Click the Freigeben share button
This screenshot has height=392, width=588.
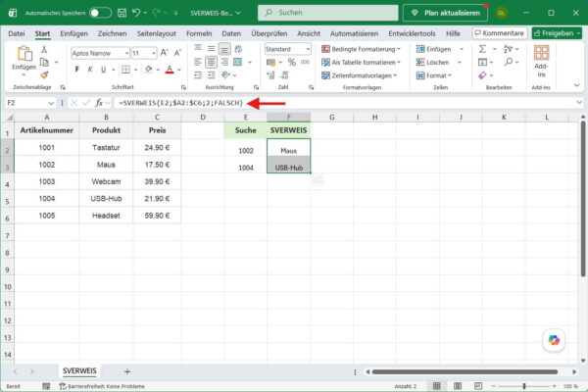557,33
